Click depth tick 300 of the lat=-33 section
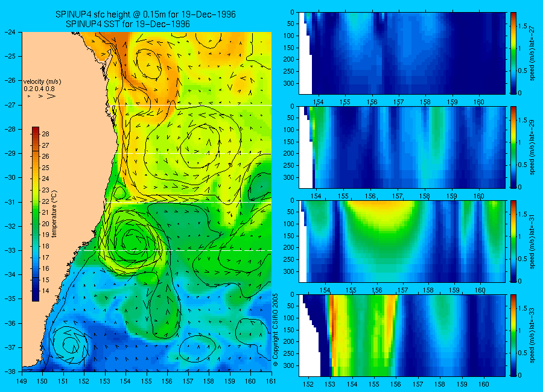 point(288,365)
